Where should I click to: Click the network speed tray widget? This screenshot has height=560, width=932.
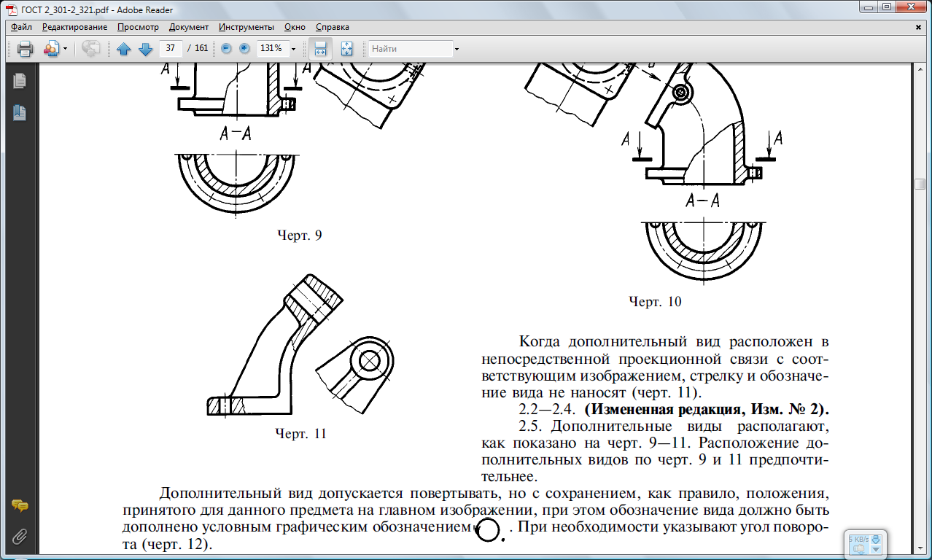[x=866, y=543]
